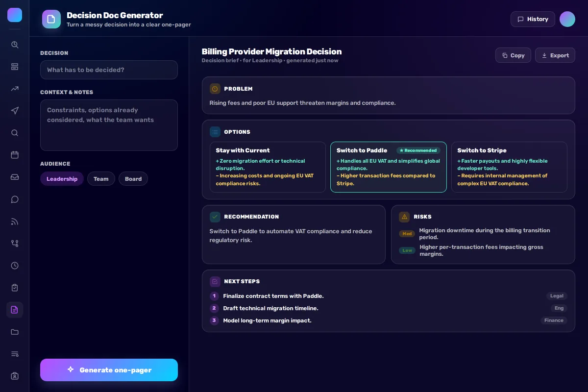588x392 pixels.
Task: Click the Low risk severity tag
Action: [407, 250]
